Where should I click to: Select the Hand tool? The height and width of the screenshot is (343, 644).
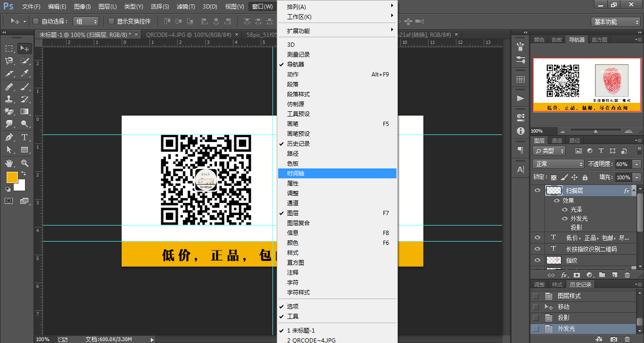click(x=9, y=163)
